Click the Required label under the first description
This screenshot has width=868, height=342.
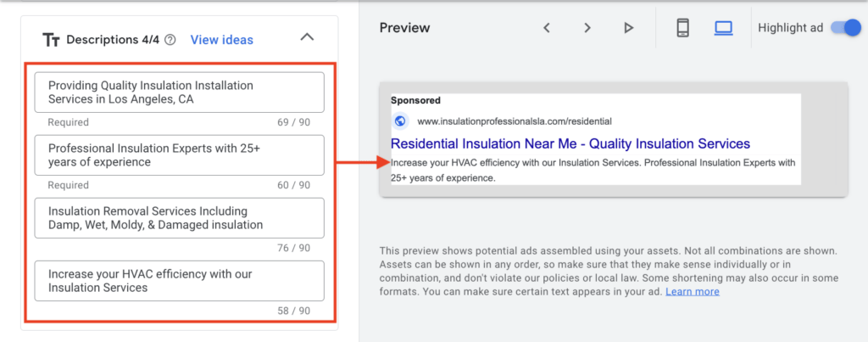[x=68, y=122]
